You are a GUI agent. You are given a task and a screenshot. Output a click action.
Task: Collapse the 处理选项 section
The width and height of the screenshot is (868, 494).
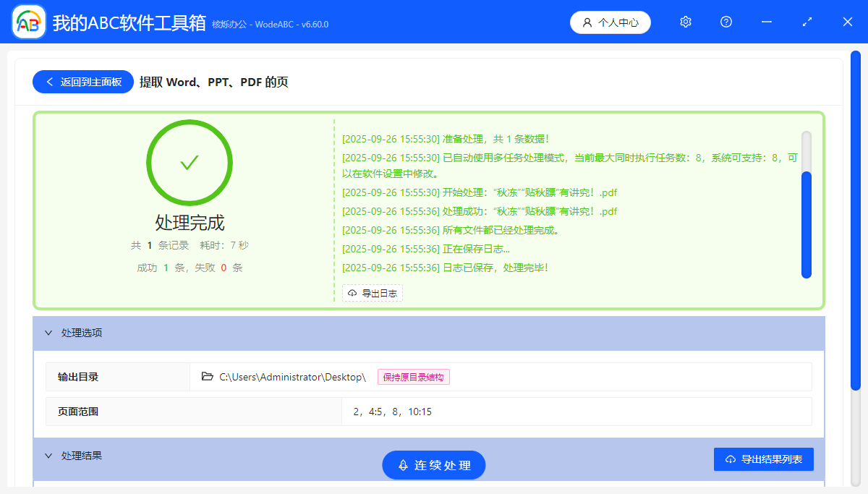coord(48,333)
